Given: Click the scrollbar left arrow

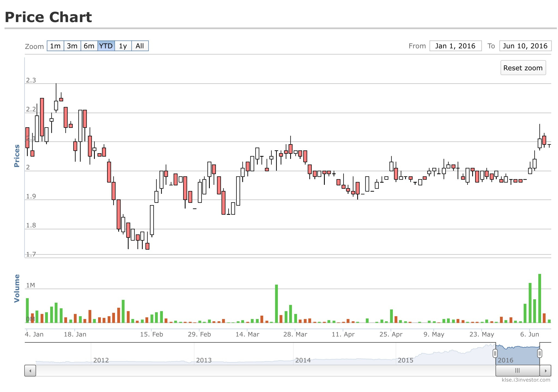Looking at the screenshot, I should pyautogui.click(x=30, y=371).
